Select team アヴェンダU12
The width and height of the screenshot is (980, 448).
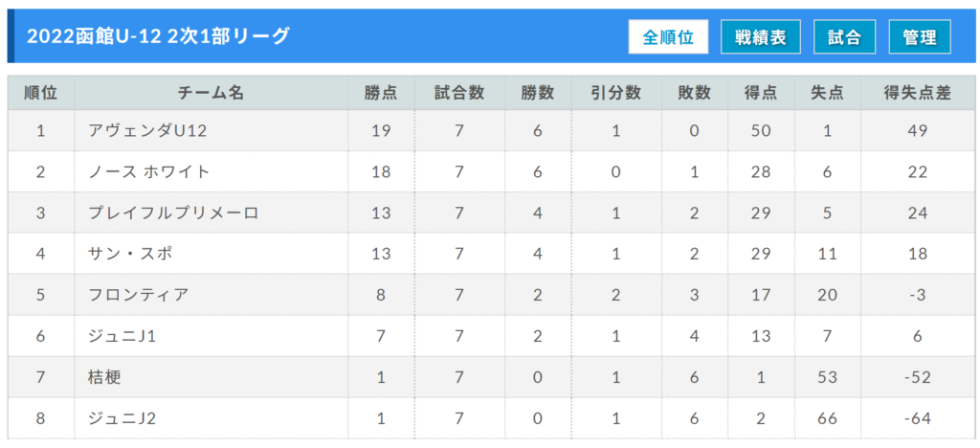click(147, 130)
